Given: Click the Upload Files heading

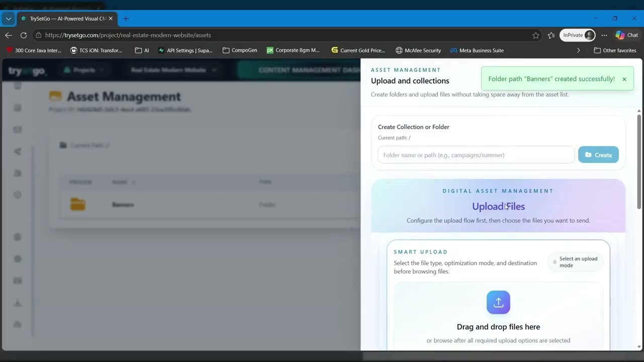Looking at the screenshot, I should pyautogui.click(x=498, y=206).
